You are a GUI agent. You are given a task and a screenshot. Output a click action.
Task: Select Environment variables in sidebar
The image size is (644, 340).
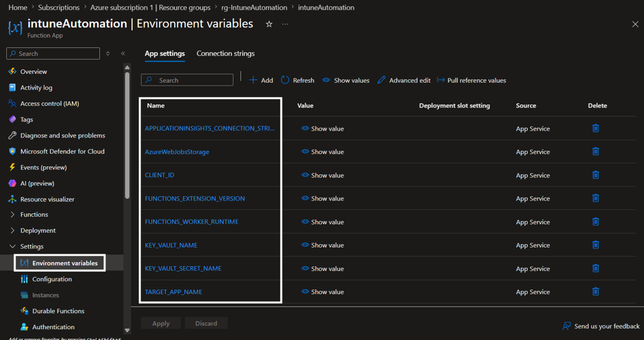(x=60, y=263)
